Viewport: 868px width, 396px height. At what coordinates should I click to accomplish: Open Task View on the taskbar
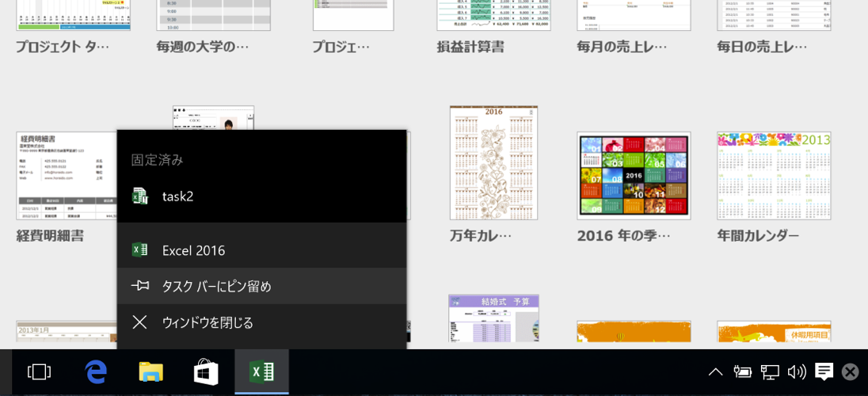[39, 372]
